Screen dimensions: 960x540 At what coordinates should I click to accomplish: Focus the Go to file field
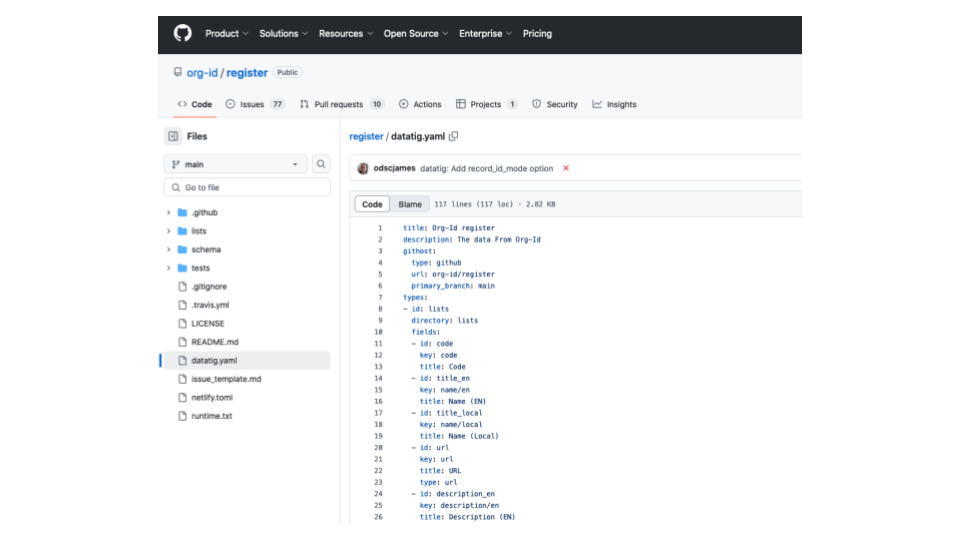point(247,187)
